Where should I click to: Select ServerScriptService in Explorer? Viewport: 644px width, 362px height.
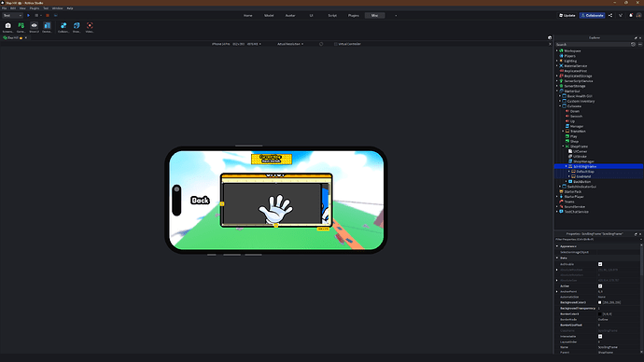pyautogui.click(x=579, y=81)
